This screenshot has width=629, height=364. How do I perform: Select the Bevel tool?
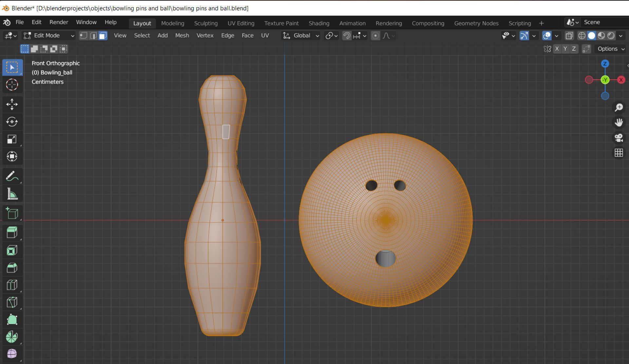click(x=12, y=268)
